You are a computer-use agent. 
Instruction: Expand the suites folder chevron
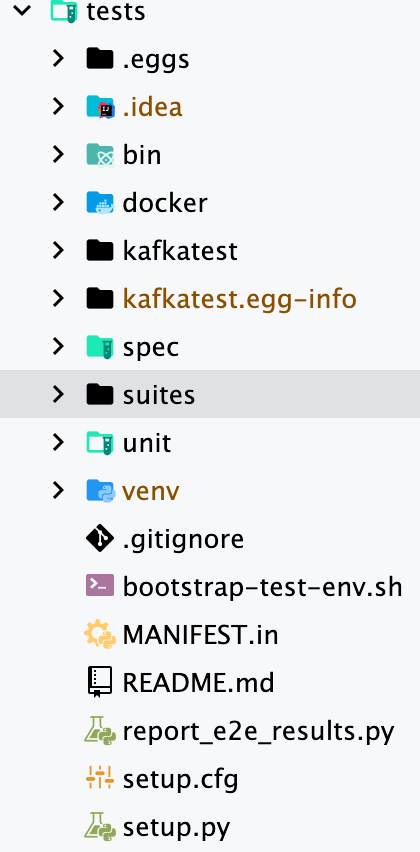pyautogui.click(x=58, y=394)
